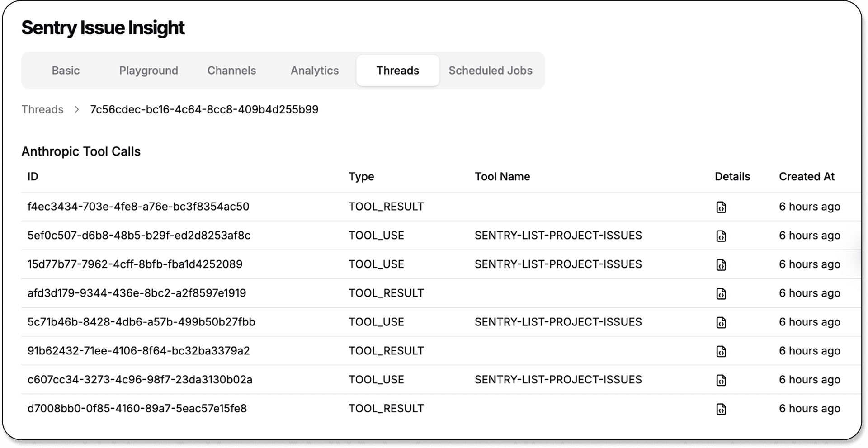868x448 pixels.
Task: Select the Threads tab
Action: click(397, 71)
